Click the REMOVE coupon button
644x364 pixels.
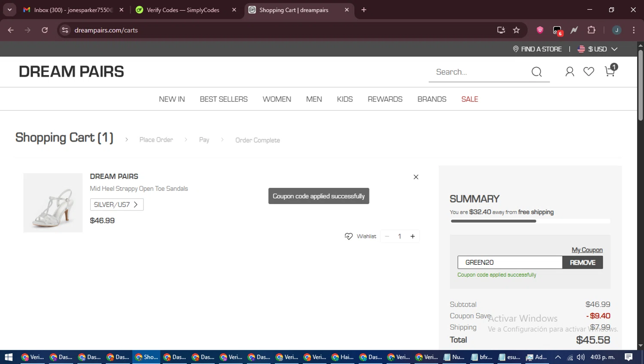[583, 263]
